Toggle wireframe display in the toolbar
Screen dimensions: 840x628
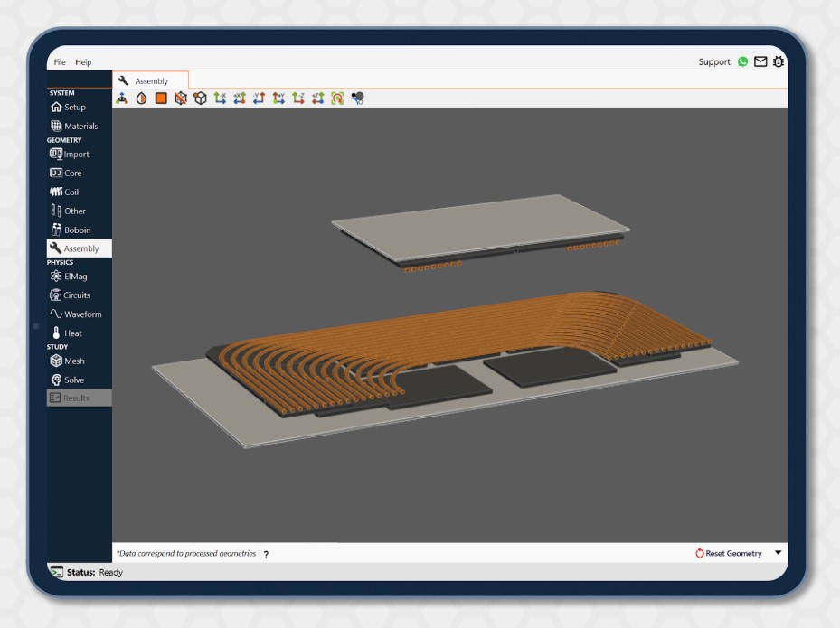click(181, 98)
